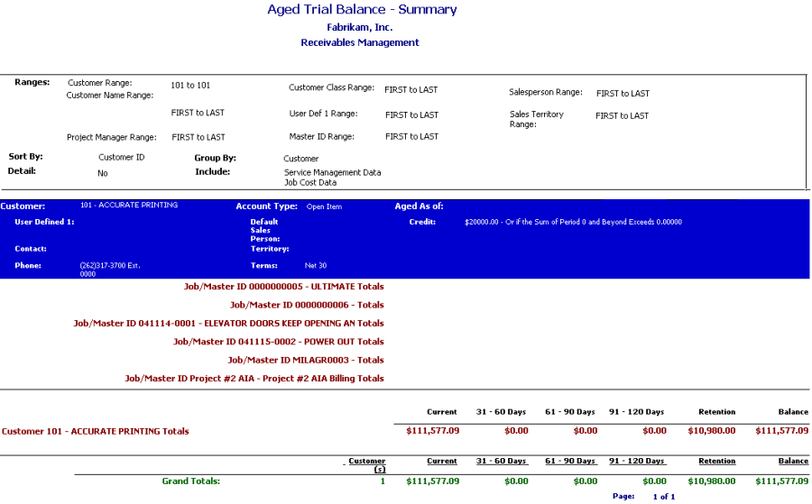Click the Aged Trial Balance - Summary title

(362, 10)
